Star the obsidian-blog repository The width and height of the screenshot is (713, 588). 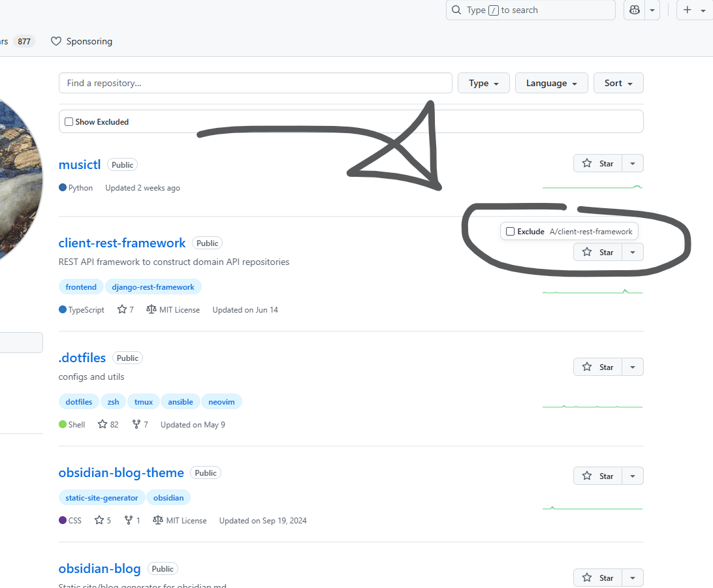coord(597,578)
